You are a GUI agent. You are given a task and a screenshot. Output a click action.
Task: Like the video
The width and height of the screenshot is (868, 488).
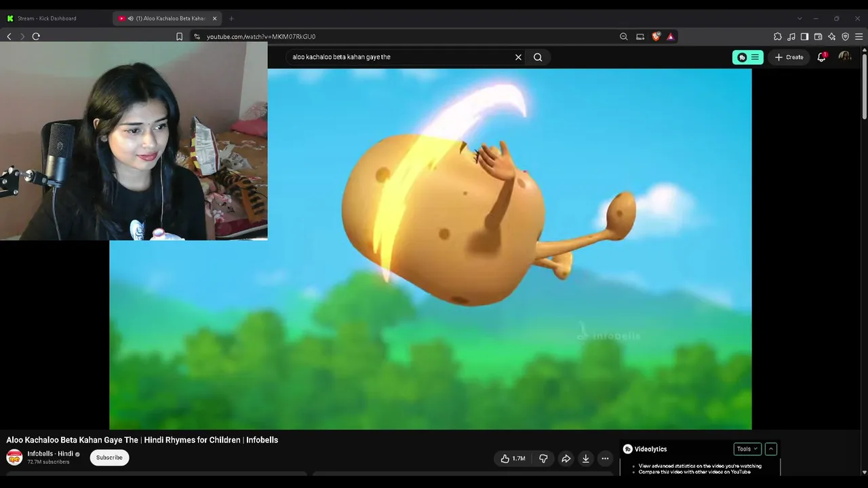point(513,459)
